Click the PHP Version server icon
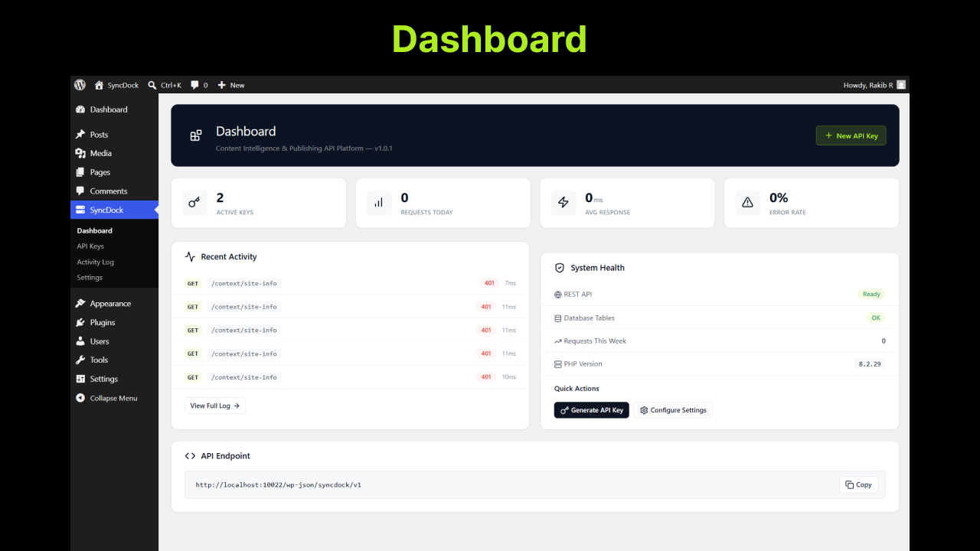The image size is (980, 551). click(x=557, y=364)
